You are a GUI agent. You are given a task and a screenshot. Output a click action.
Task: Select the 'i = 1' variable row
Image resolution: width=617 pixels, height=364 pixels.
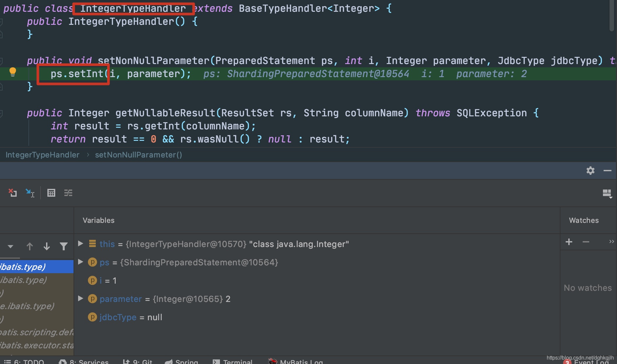pyautogui.click(x=317, y=280)
